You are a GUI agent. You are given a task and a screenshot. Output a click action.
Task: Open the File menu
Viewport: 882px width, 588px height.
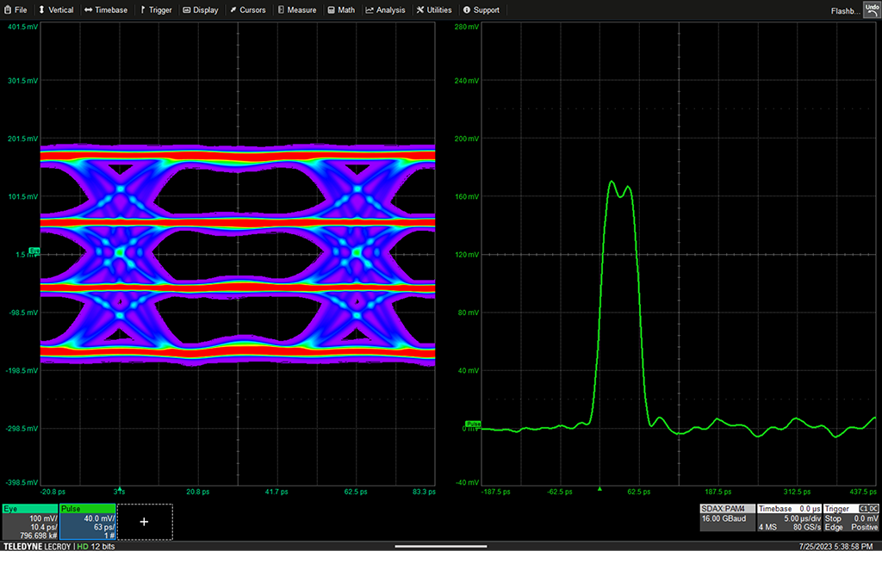(16, 9)
